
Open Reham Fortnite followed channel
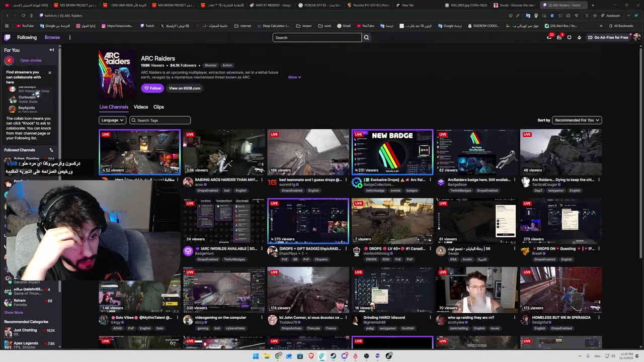29,303
